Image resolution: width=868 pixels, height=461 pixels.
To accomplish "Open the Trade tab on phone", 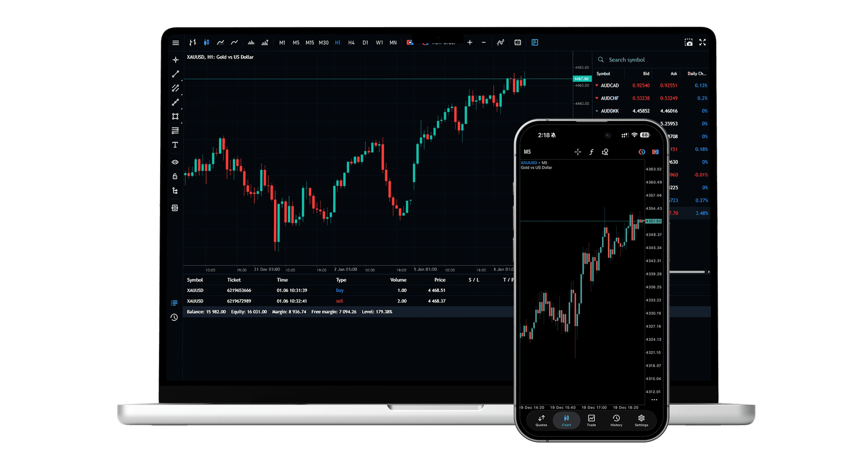I will point(591,420).
